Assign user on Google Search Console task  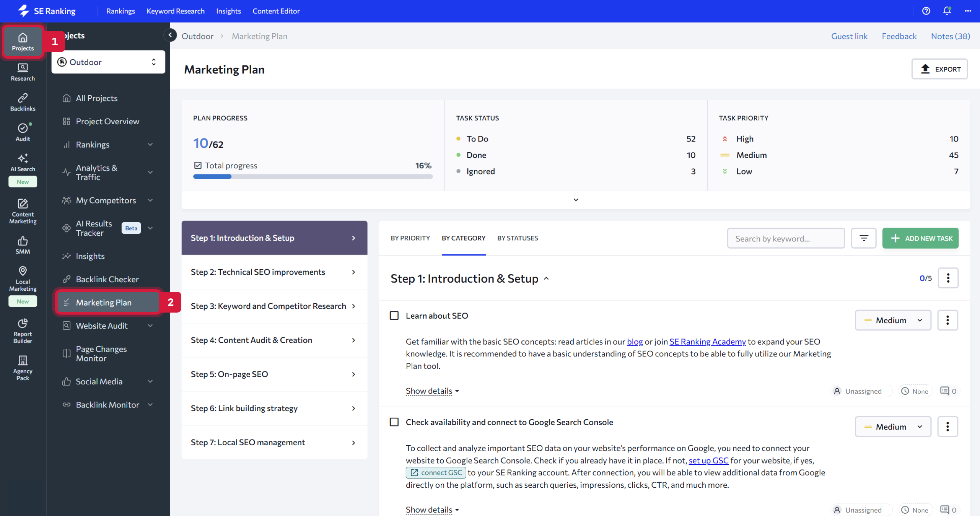861,510
